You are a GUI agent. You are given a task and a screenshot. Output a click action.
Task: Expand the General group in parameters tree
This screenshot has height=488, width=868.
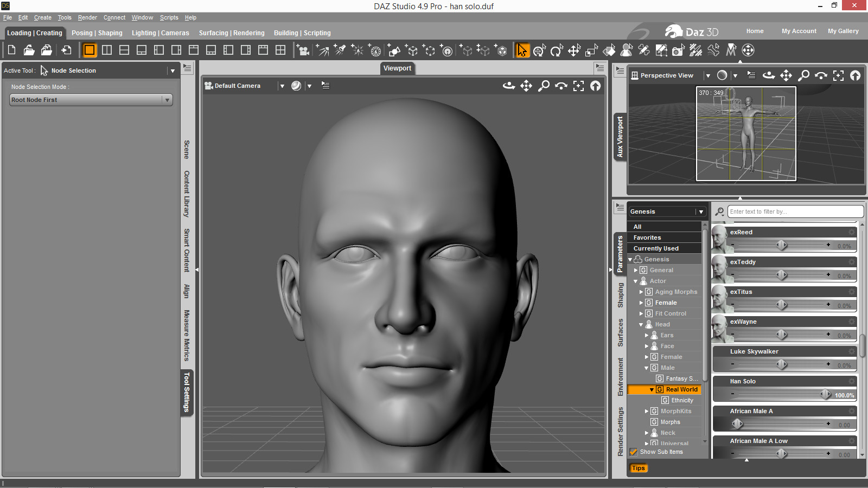[636, 270]
